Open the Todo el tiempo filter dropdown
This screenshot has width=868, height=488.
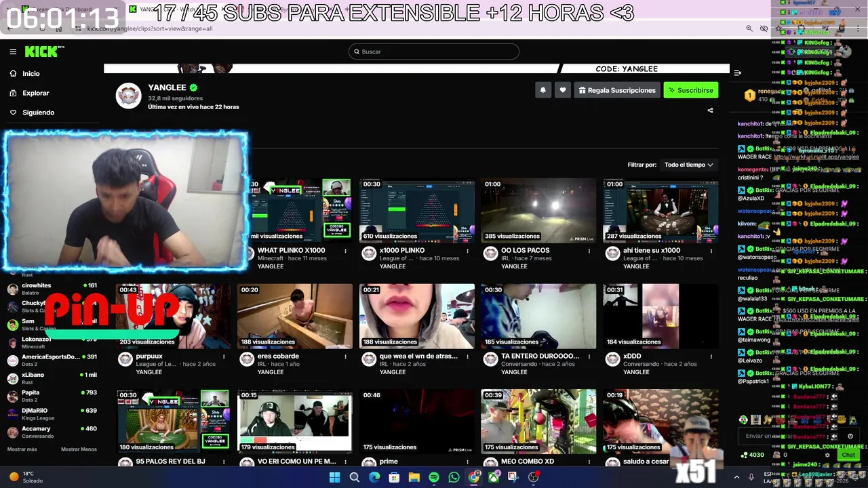(x=688, y=165)
